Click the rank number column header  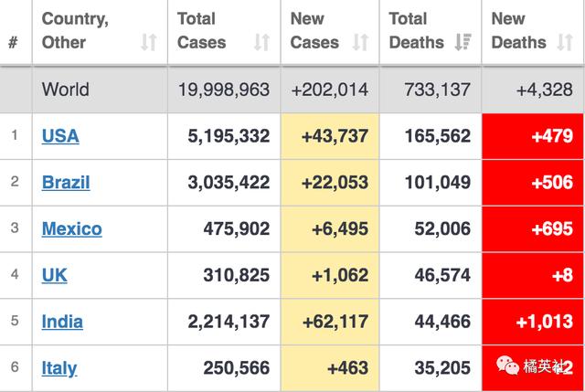pyautogui.click(x=14, y=42)
